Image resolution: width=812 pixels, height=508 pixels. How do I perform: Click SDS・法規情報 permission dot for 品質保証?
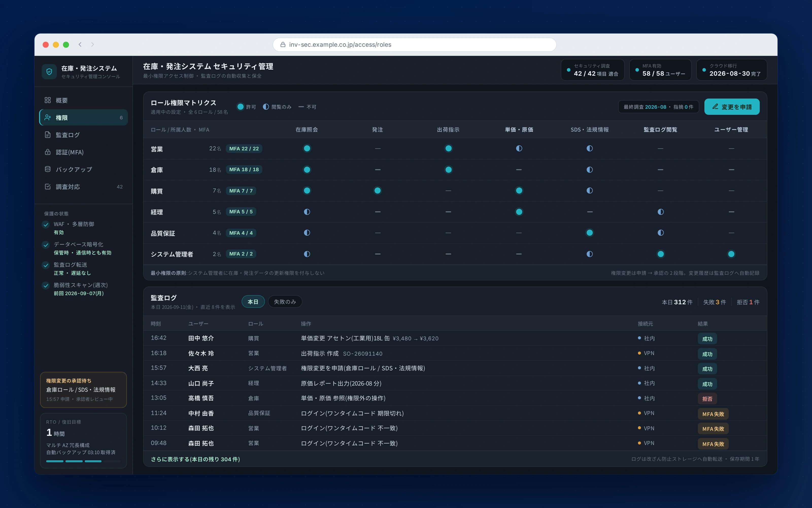point(589,232)
